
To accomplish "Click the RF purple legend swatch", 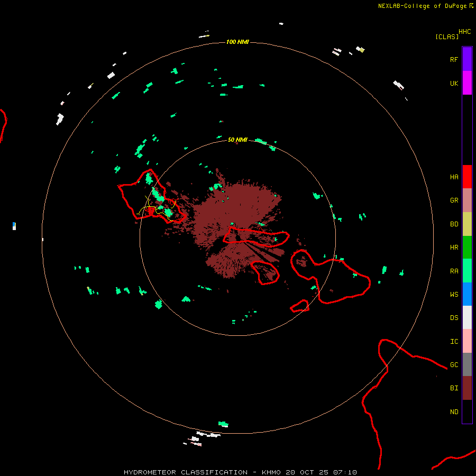I will [x=467, y=59].
